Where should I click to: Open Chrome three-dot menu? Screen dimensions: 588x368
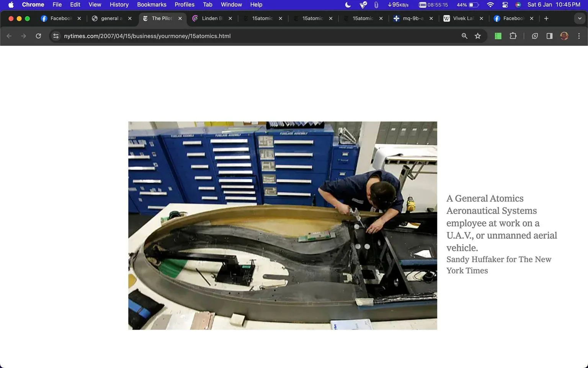click(579, 36)
